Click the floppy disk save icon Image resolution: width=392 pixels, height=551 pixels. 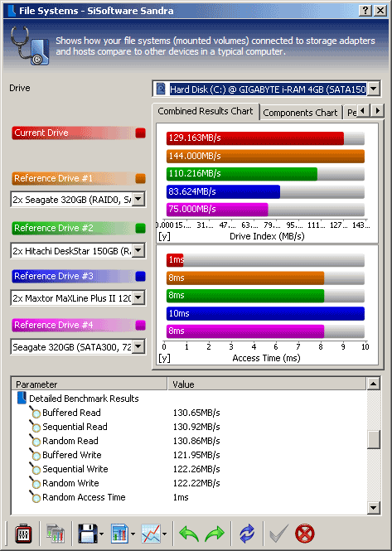[x=88, y=534]
